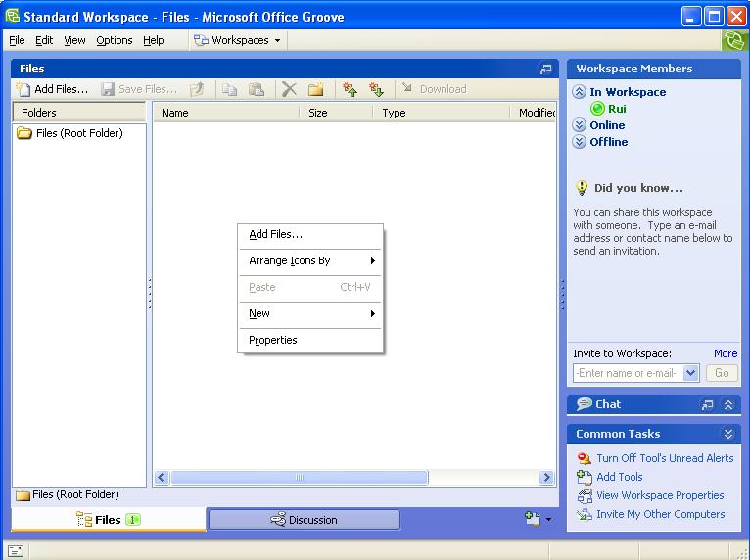Click the horizontal scrollbar thumb in file list
Viewport: 750px width, 560px height.
pyautogui.click(x=300, y=477)
